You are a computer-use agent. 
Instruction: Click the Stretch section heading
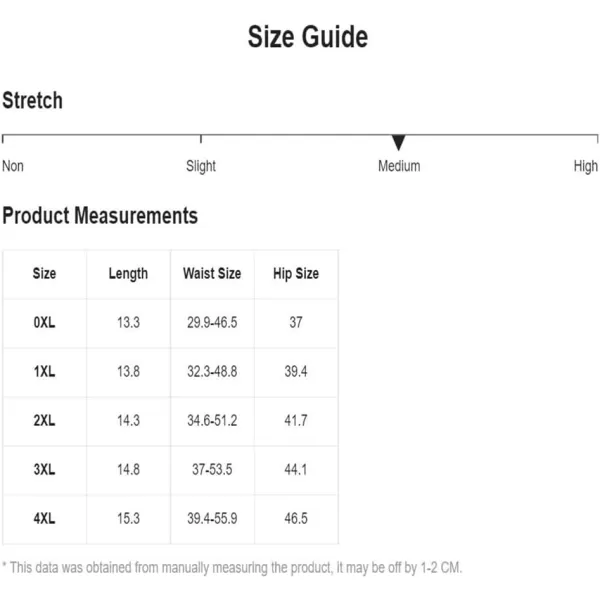coord(33,100)
